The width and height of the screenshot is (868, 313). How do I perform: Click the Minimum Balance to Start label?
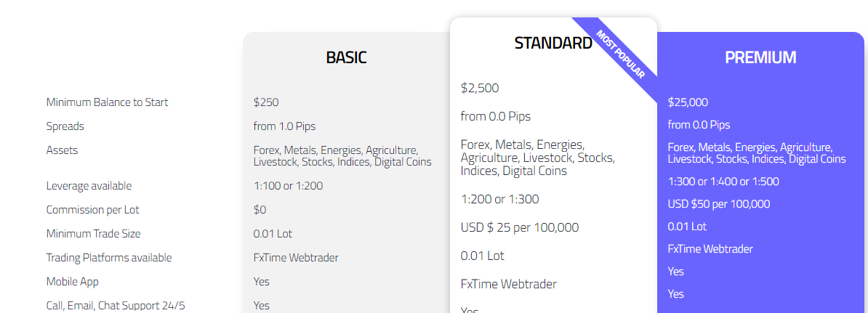pyautogui.click(x=108, y=102)
